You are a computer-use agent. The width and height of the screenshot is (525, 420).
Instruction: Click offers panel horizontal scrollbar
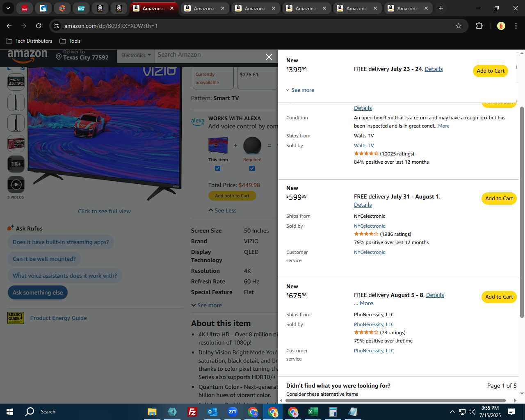click(395, 401)
